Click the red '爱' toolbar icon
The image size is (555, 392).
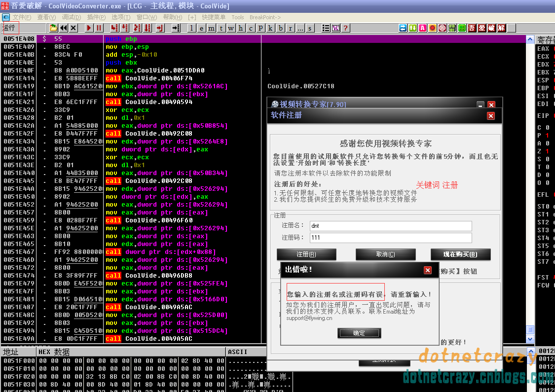[x=482, y=28]
